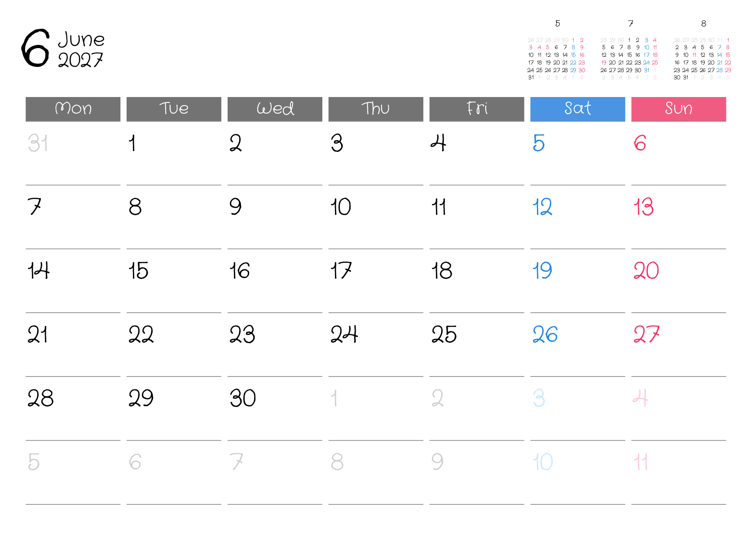The width and height of the screenshot is (756, 535).
Task: Select Sunday June 13
Action: tap(644, 208)
